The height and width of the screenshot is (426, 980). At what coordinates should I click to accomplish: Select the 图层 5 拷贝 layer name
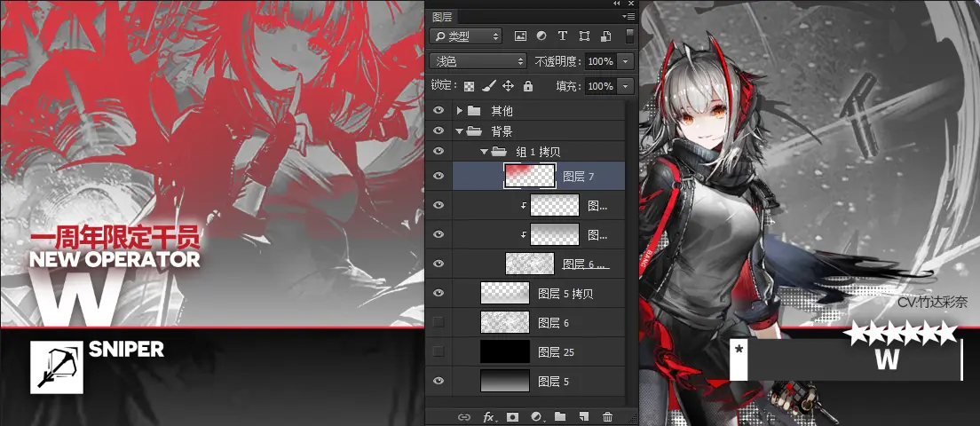tap(565, 293)
